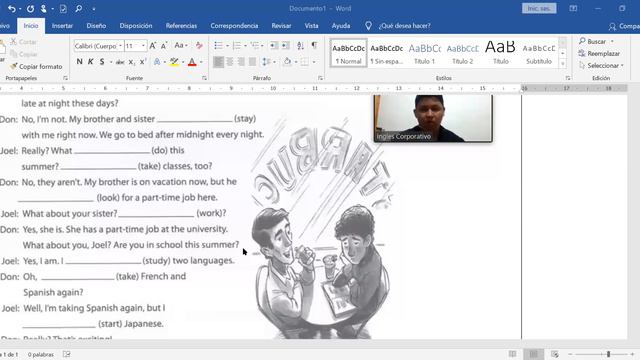Open multilevel list menu
The width and height of the screenshot is (640, 360).
click(255, 46)
